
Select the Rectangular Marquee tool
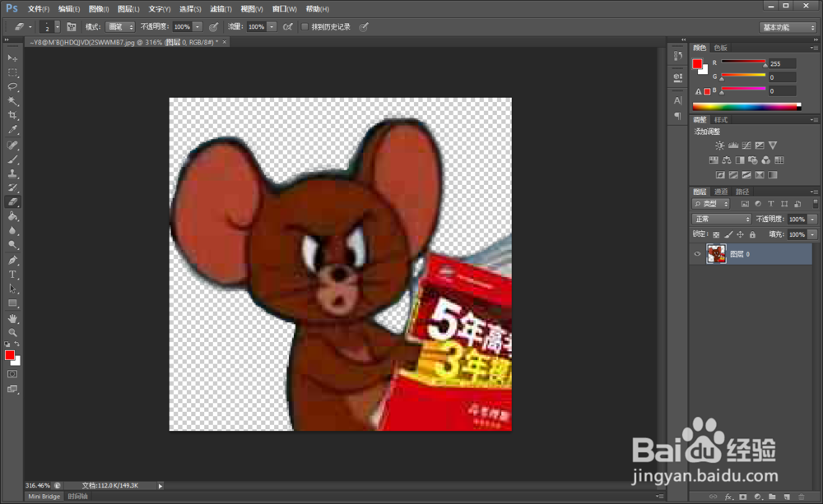coord(12,72)
